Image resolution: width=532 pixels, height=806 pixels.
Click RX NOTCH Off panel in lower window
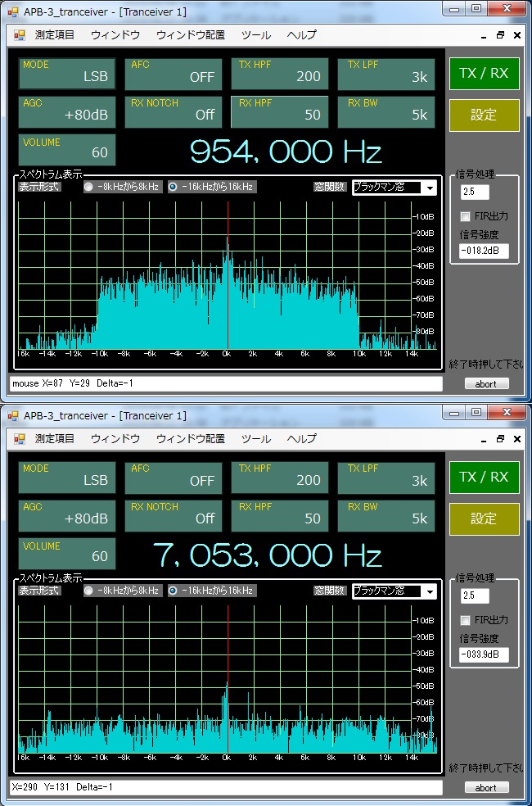pyautogui.click(x=174, y=516)
